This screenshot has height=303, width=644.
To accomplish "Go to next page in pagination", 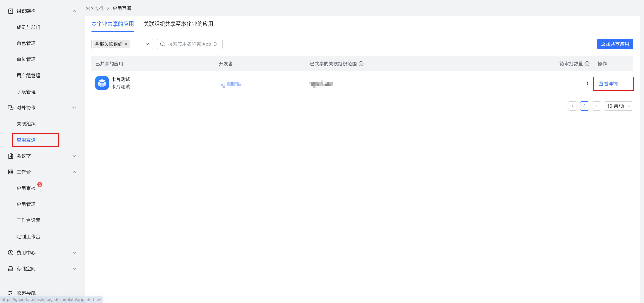I will coord(596,106).
